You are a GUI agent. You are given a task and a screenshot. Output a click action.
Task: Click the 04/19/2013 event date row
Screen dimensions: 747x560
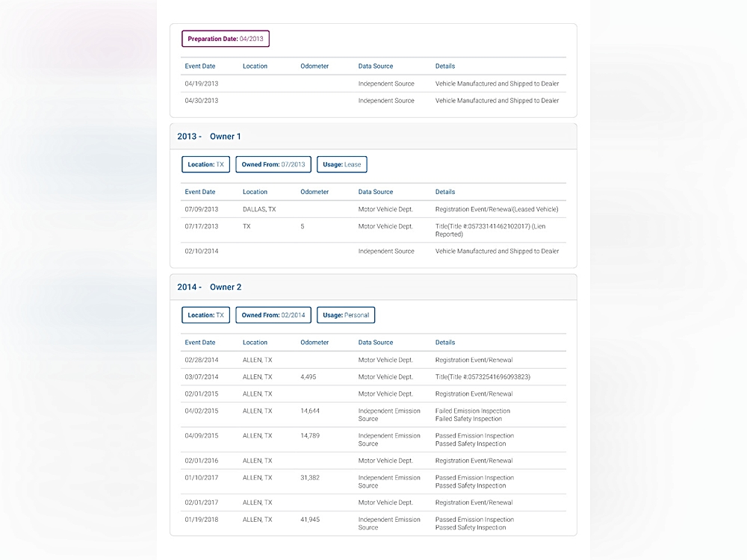(x=202, y=84)
